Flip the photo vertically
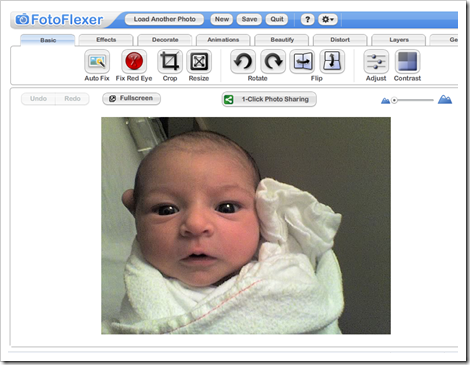The image size is (470, 365). [332, 61]
